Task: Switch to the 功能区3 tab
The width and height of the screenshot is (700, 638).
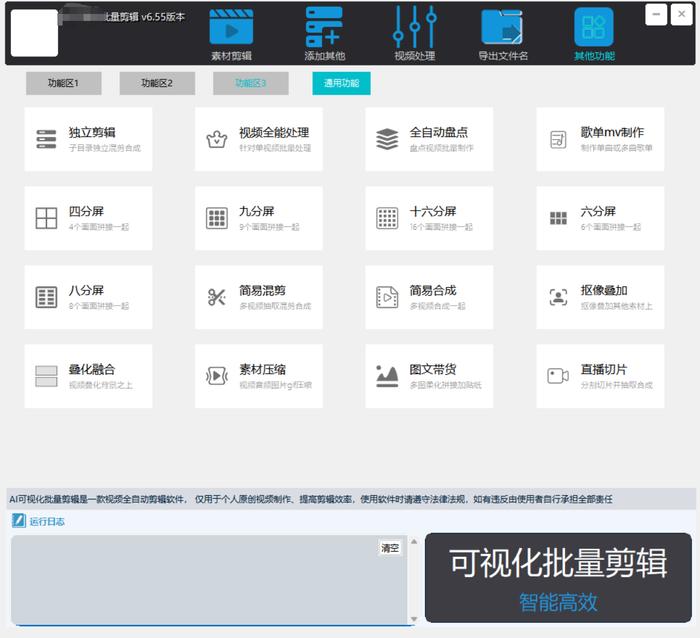Action: pos(250,83)
